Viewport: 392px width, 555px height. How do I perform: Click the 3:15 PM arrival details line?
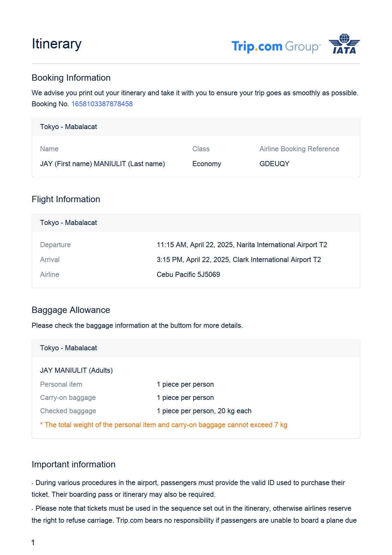pyautogui.click(x=239, y=259)
